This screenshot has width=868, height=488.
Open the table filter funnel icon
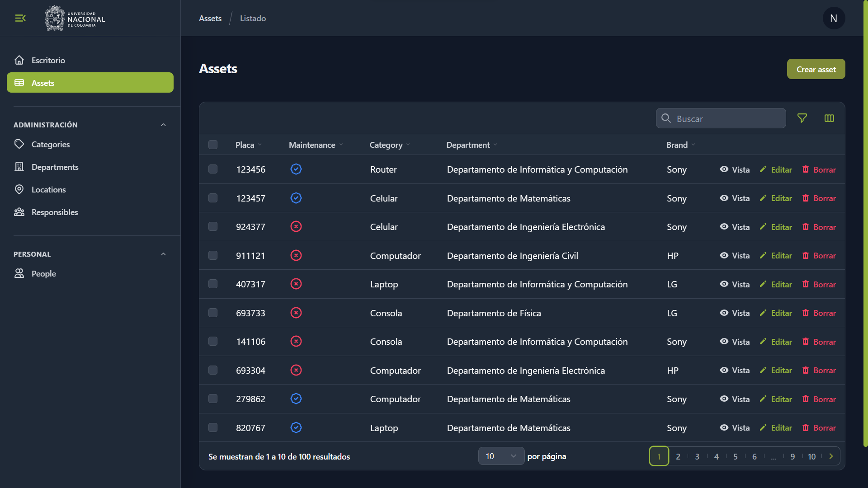[802, 118]
